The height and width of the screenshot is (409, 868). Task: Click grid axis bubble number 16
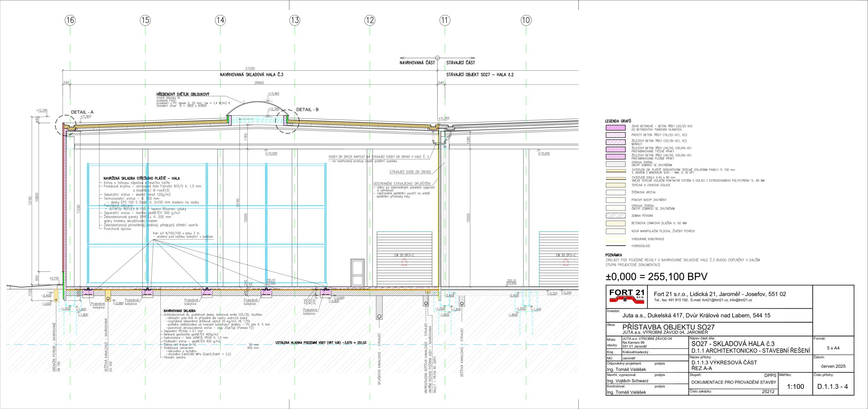[x=70, y=20]
